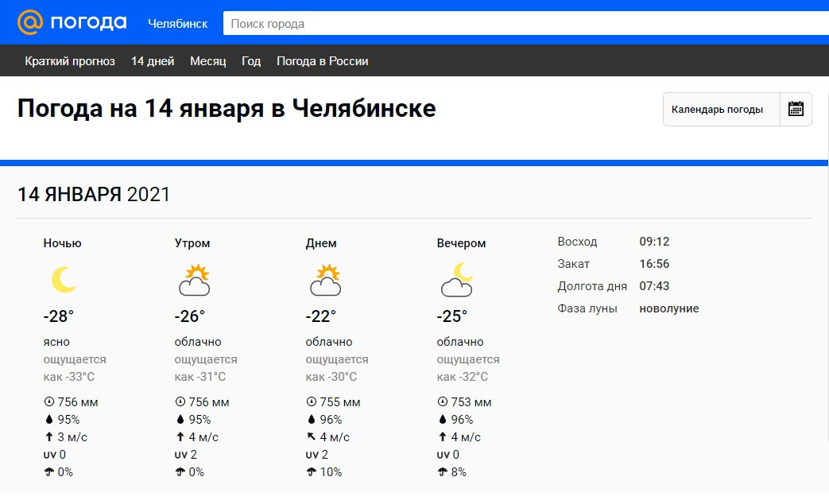Click the pressure gauge icon beside 755 мм
The width and height of the screenshot is (829, 504).
tap(312, 402)
